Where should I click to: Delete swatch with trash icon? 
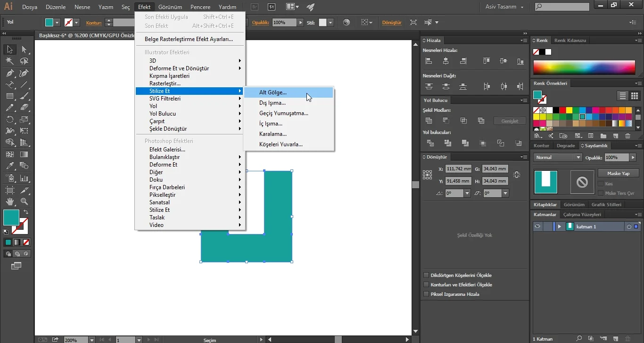[627, 136]
